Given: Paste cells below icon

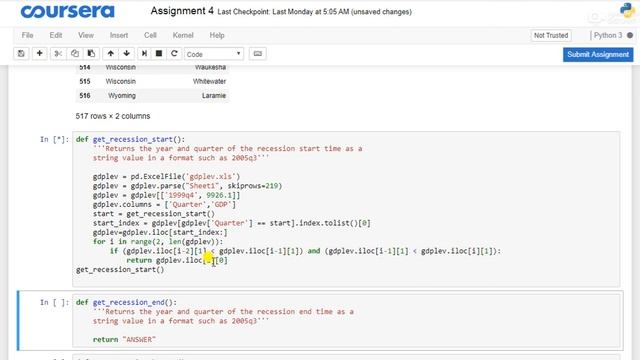Looking at the screenshot, I should pos(91,53).
